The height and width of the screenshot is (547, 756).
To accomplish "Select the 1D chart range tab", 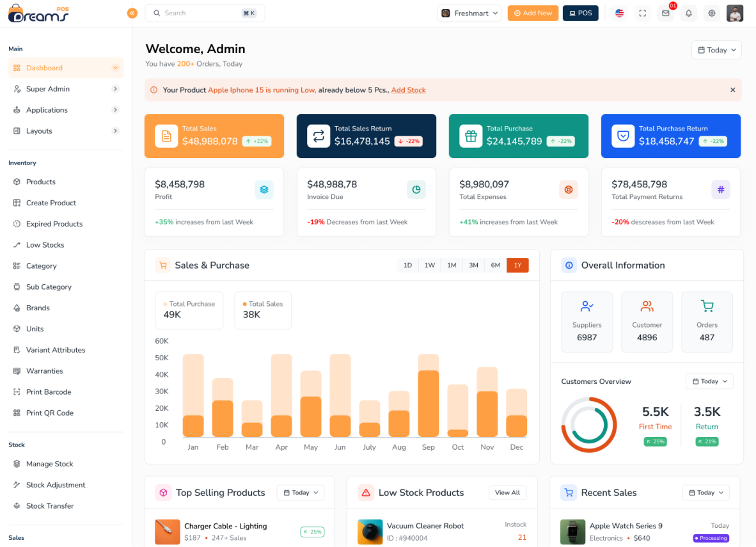I will [x=408, y=266].
